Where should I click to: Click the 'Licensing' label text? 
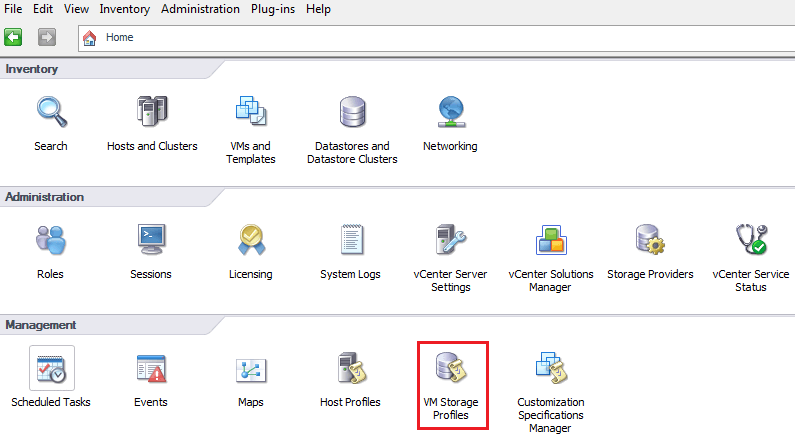(x=251, y=274)
